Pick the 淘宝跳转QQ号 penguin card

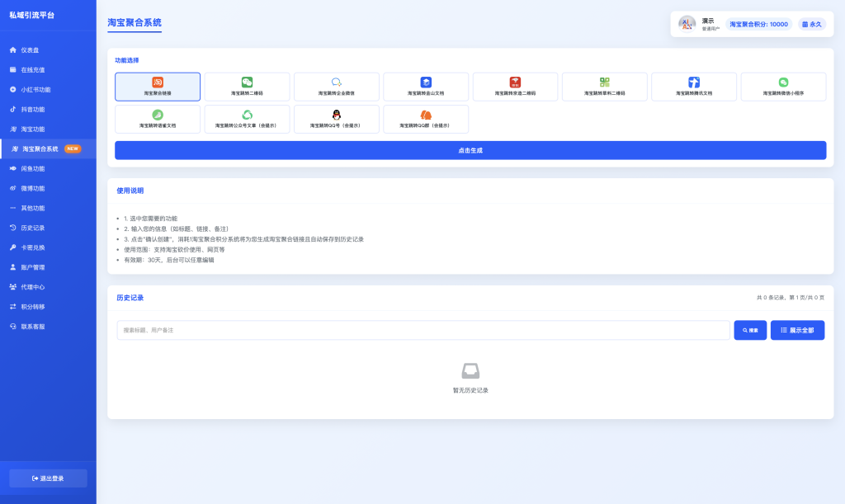click(337, 119)
